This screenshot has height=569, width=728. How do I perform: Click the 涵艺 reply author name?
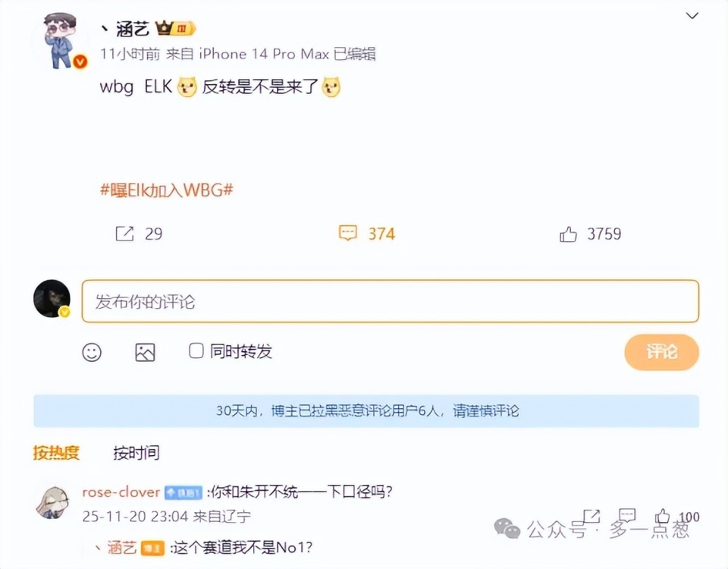(x=121, y=548)
